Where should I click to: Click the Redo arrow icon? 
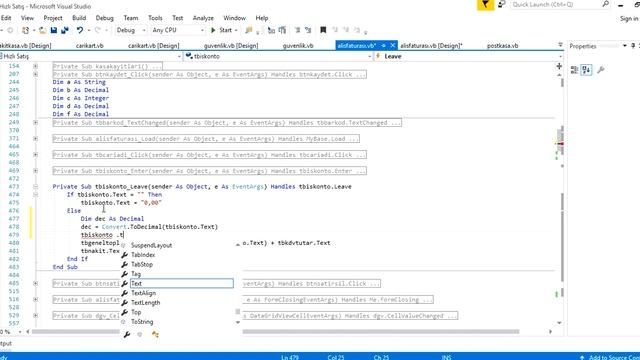pos(98,30)
